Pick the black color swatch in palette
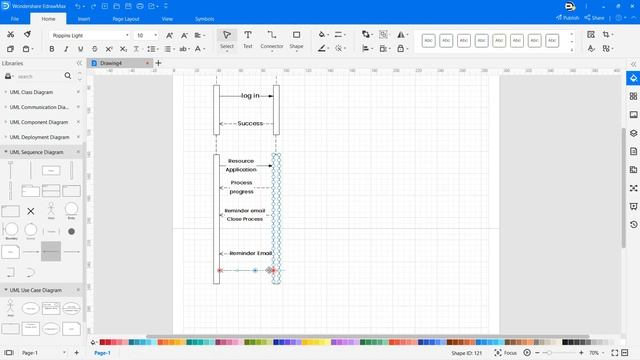 click(x=565, y=342)
